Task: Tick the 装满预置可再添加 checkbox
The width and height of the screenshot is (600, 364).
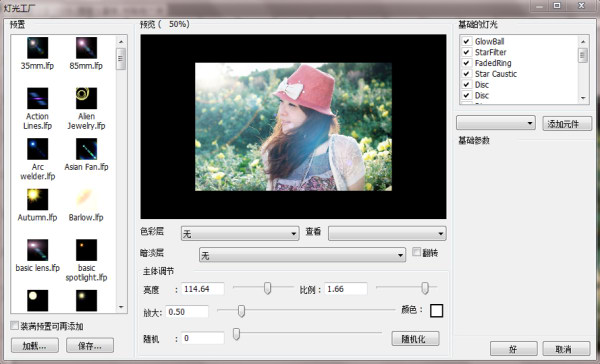Action: click(15, 326)
